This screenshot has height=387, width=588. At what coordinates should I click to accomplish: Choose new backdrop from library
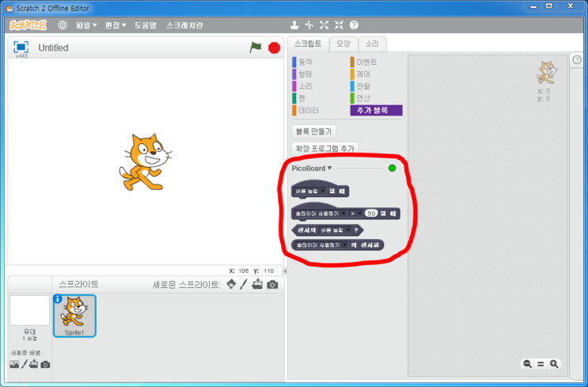point(14,364)
